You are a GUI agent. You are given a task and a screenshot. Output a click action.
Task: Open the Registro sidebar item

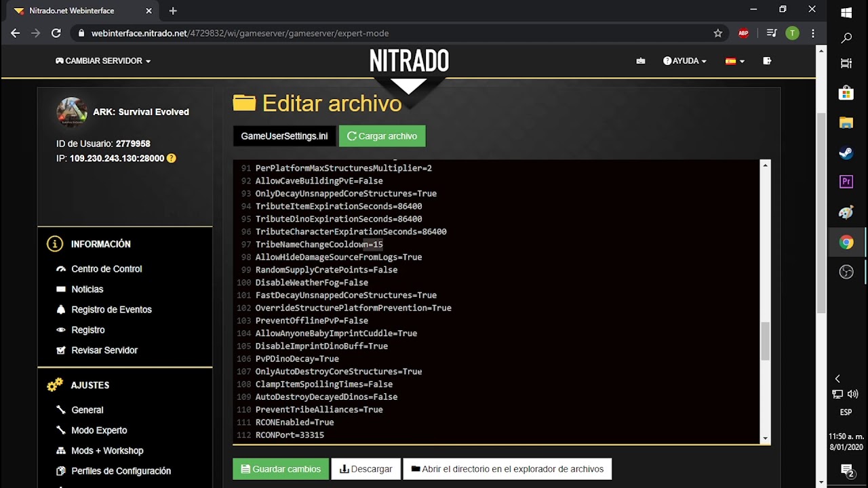pyautogui.click(x=88, y=330)
